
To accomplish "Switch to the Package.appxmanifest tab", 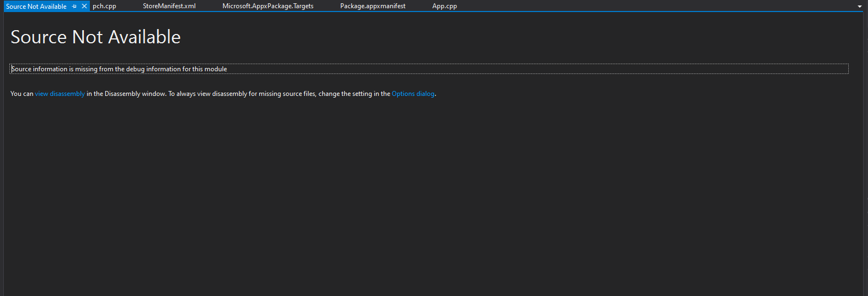I will pos(373,6).
